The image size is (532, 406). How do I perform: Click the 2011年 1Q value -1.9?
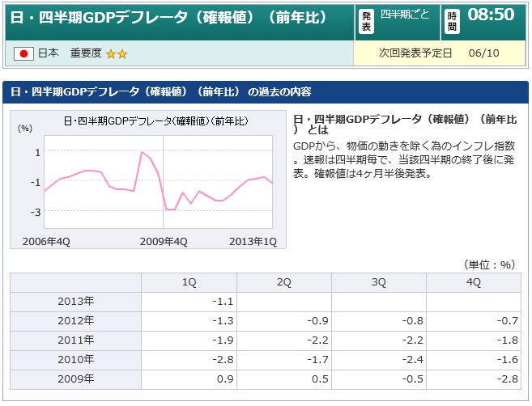[x=223, y=340]
